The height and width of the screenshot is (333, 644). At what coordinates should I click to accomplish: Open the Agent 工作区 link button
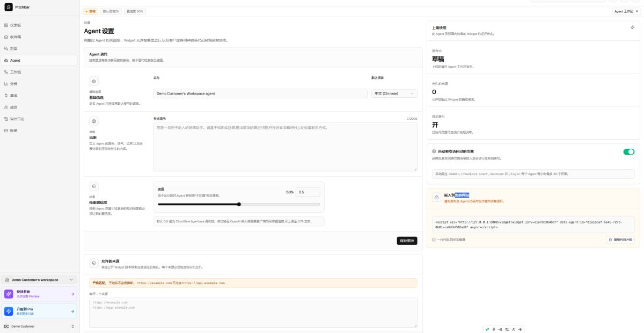pos(627,11)
